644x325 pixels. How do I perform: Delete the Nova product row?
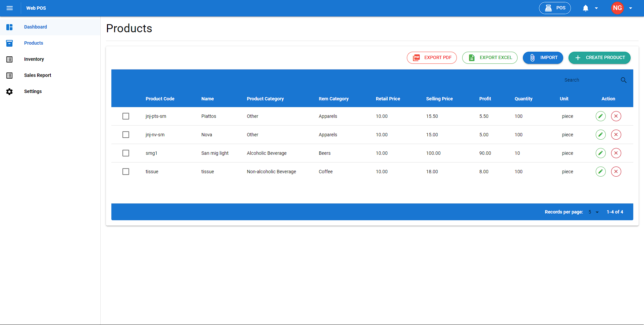coord(616,135)
